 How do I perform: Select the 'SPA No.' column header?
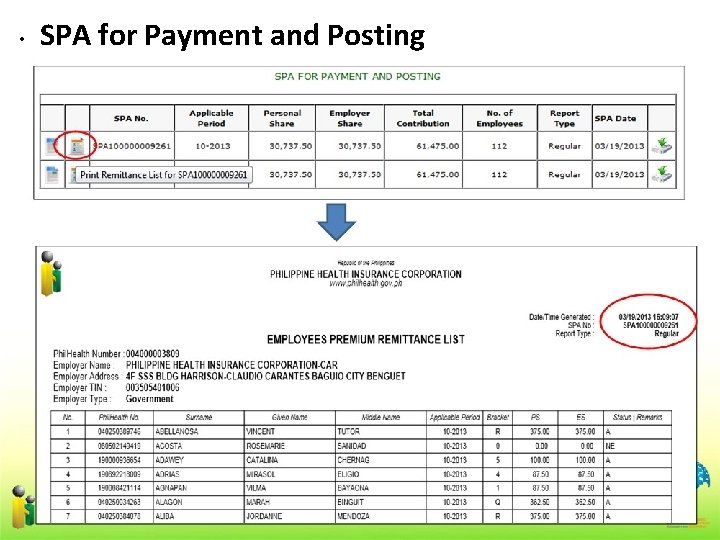131,118
